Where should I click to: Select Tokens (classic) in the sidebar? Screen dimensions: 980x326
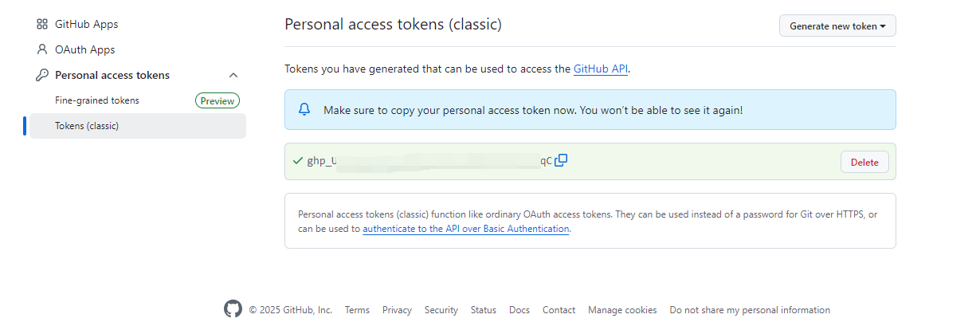tap(138, 126)
